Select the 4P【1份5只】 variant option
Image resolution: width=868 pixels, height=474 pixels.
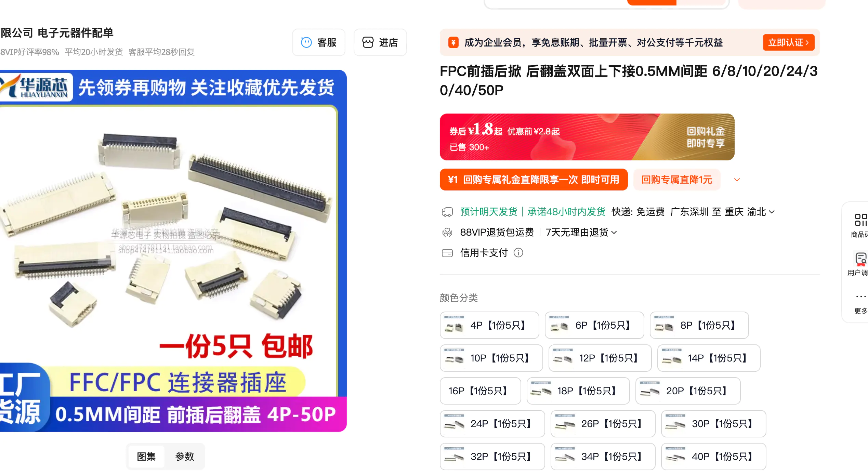489,325
